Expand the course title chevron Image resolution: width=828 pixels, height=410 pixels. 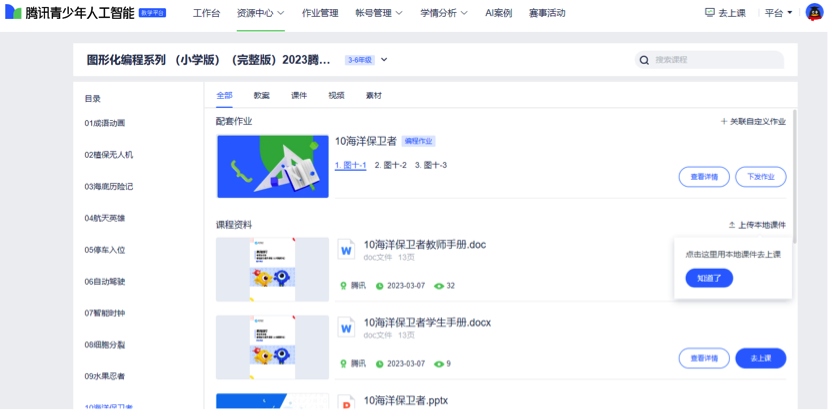[384, 60]
